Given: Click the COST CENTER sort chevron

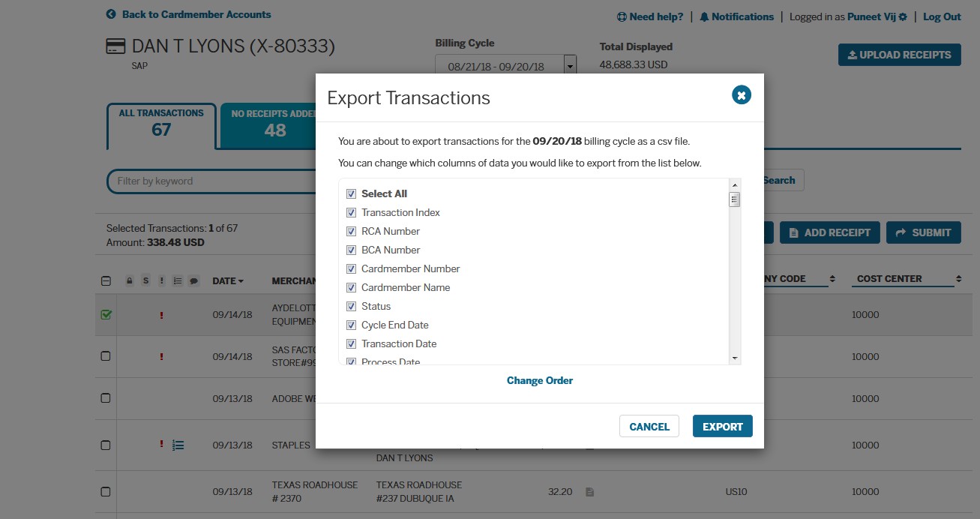Looking at the screenshot, I should pyautogui.click(x=958, y=277).
